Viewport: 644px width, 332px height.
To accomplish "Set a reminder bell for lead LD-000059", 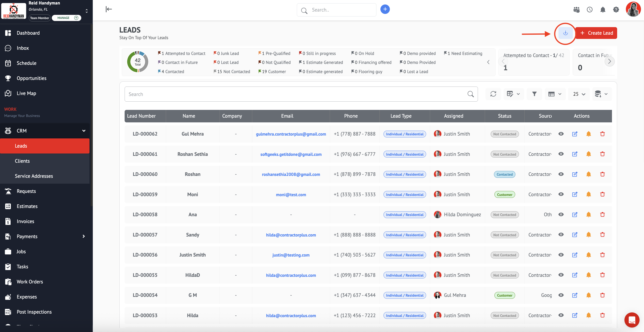I will coord(588,194).
